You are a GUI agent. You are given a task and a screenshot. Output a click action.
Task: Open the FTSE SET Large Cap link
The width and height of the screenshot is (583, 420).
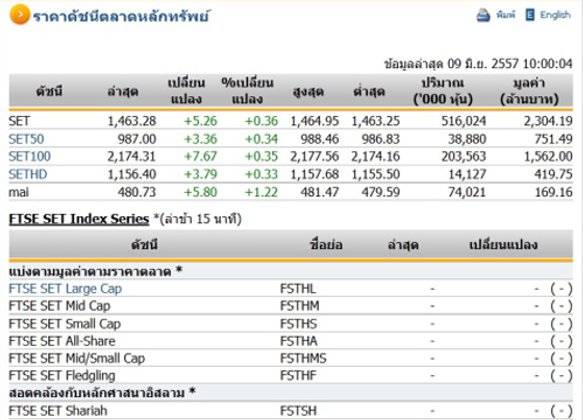[65, 289]
